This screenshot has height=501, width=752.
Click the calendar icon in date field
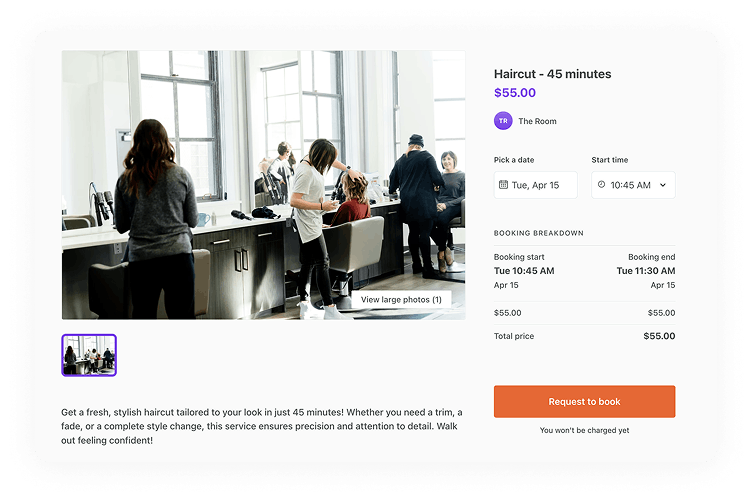503,185
